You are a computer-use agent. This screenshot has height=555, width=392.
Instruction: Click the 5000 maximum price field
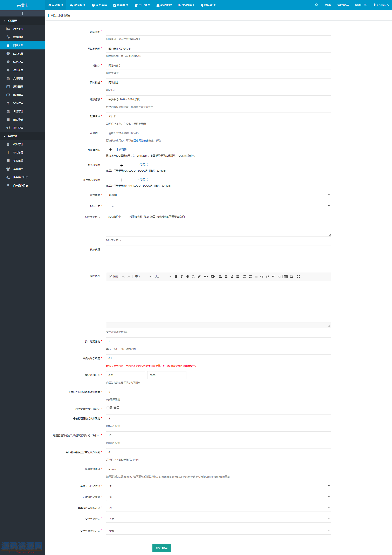click(x=167, y=375)
